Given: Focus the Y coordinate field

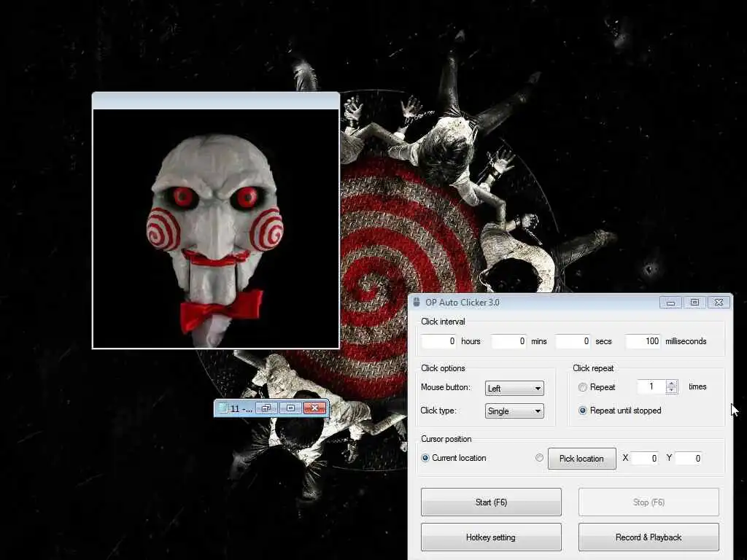Looking at the screenshot, I should 689,458.
